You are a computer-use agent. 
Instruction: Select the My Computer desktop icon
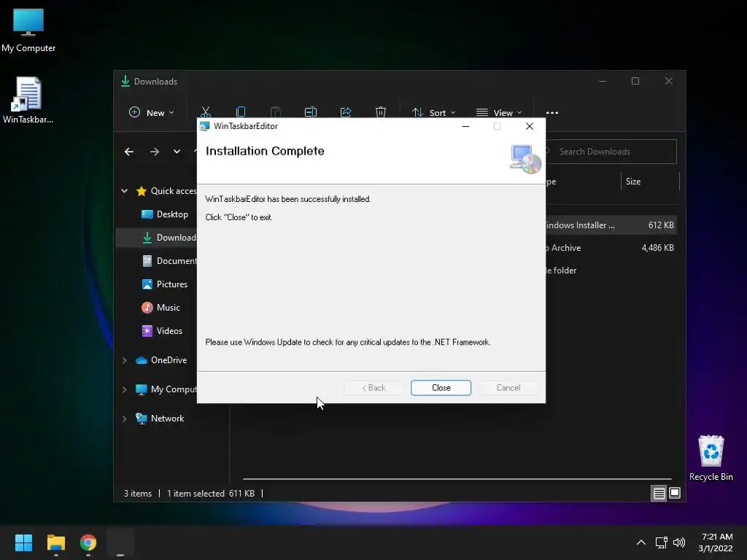tap(28, 30)
